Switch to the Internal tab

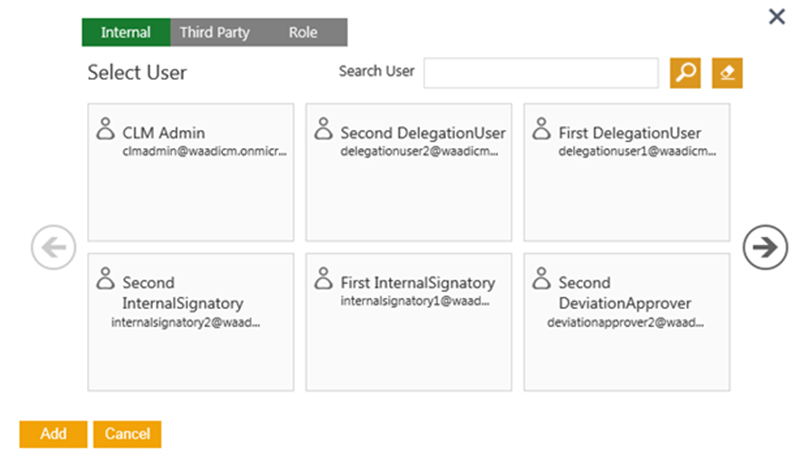tap(126, 33)
